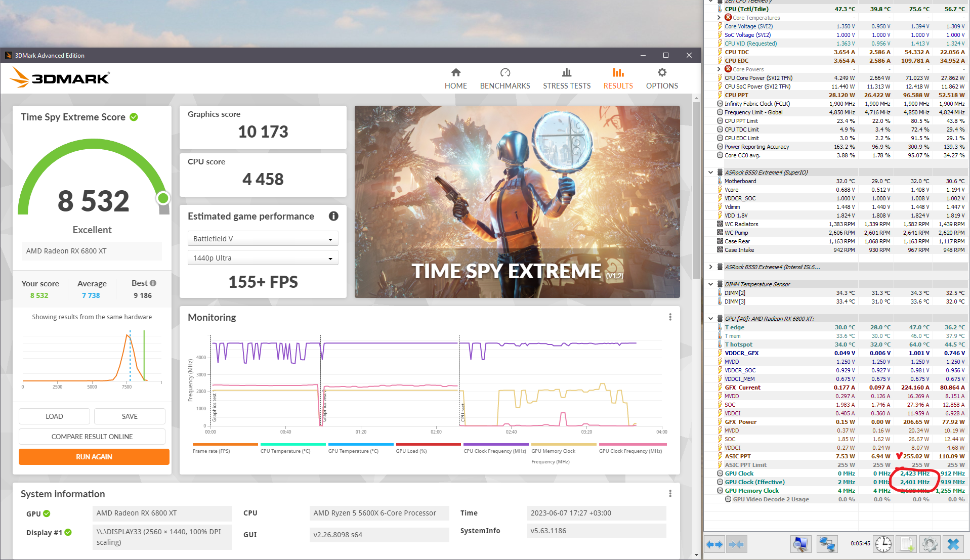
Task: Click the monitor with magnifier icon in sensor toolbar
Action: [800, 544]
